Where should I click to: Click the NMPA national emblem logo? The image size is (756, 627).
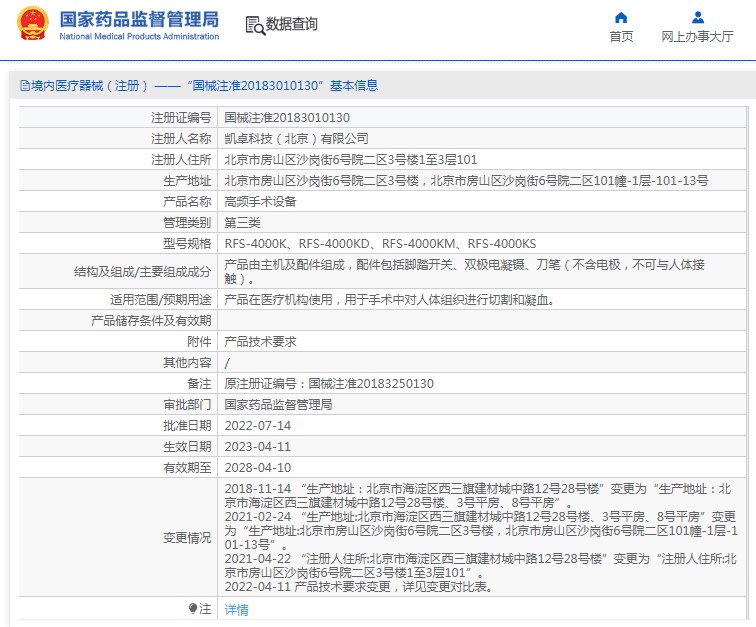pyautogui.click(x=31, y=25)
